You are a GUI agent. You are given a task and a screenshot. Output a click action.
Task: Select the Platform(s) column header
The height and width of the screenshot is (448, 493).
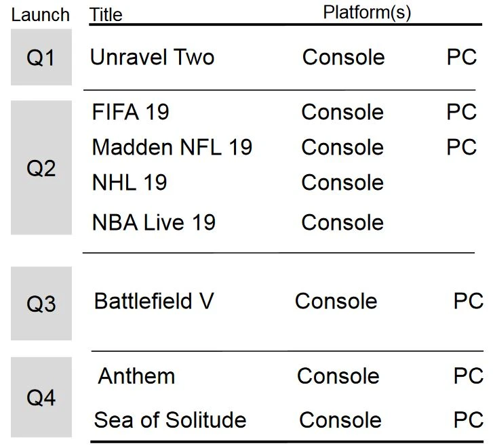[367, 12]
